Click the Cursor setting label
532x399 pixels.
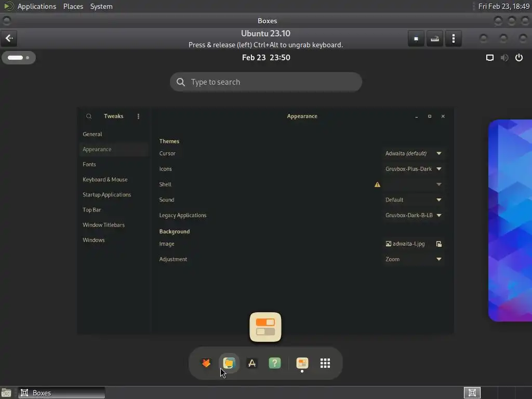click(x=167, y=153)
